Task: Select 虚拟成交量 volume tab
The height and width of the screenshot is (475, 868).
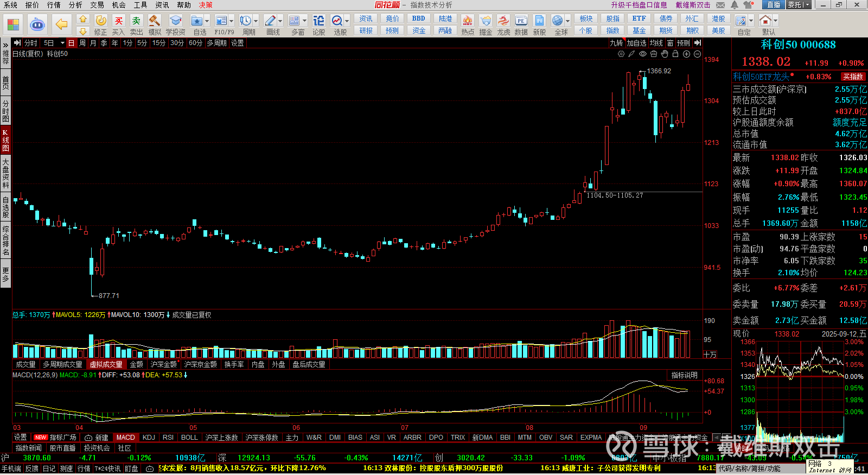Action: point(106,364)
